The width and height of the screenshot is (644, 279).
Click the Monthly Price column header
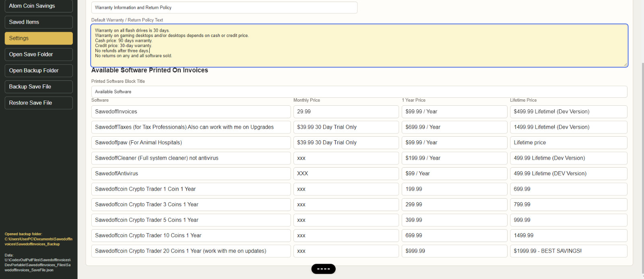(x=307, y=100)
